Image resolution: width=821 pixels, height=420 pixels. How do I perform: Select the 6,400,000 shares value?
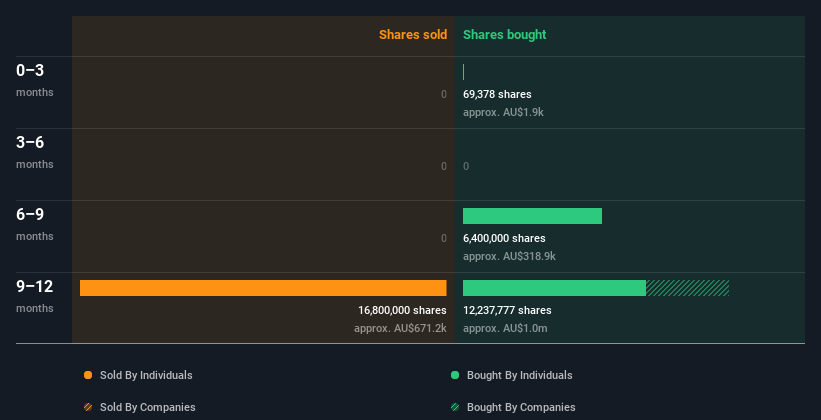504,238
